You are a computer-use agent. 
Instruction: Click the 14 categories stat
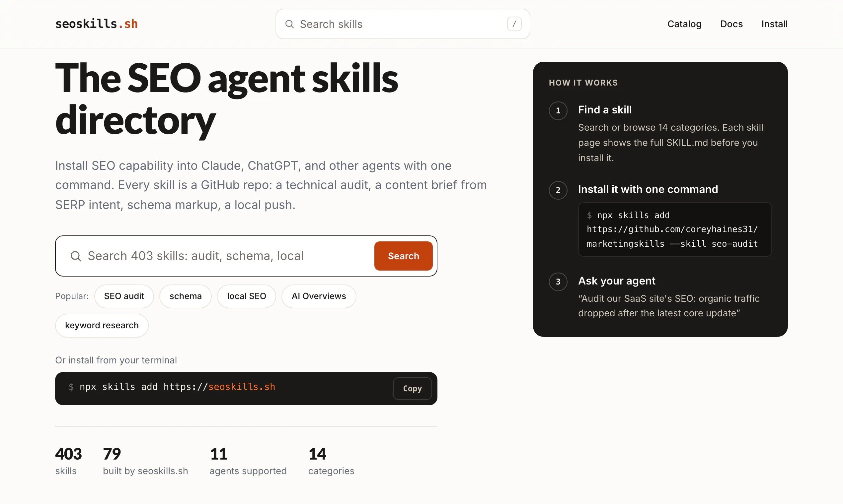331,461
